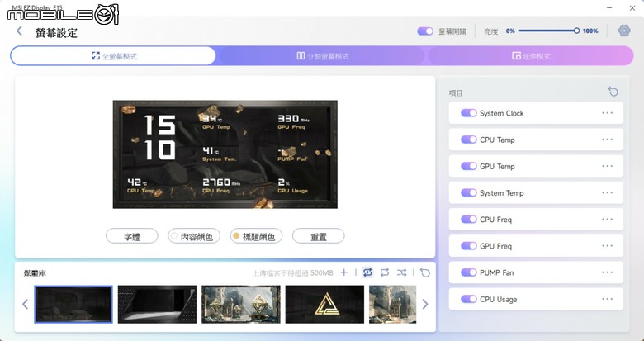This screenshot has height=341, width=644.
Task: Switch to 全螢幕模式 full screen tab
Action: 113,56
